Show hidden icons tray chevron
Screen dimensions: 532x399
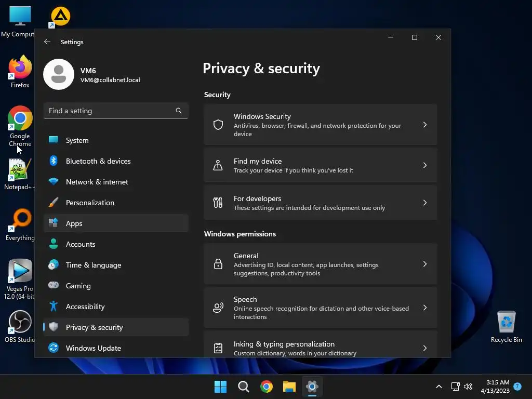pyautogui.click(x=438, y=387)
